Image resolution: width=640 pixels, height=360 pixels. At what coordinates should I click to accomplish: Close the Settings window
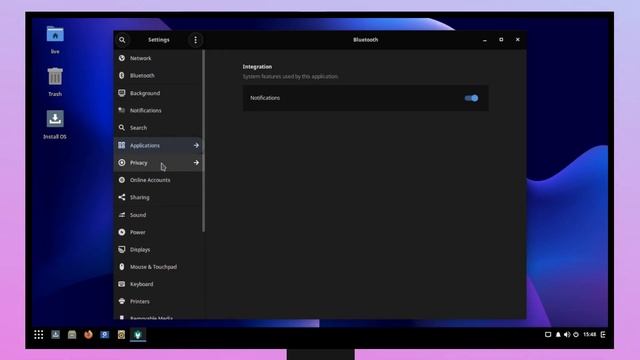518,40
